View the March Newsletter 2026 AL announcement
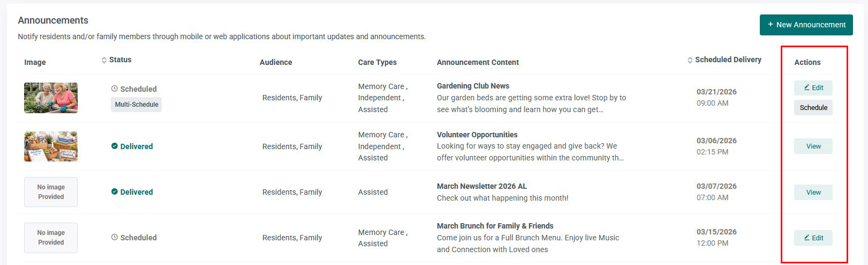 point(813,192)
